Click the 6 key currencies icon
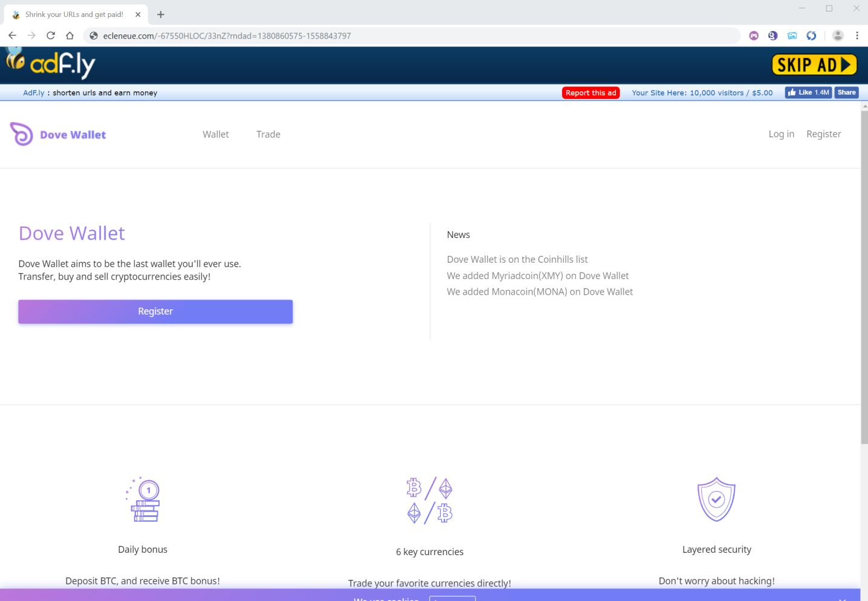This screenshot has height=601, width=868. click(430, 500)
